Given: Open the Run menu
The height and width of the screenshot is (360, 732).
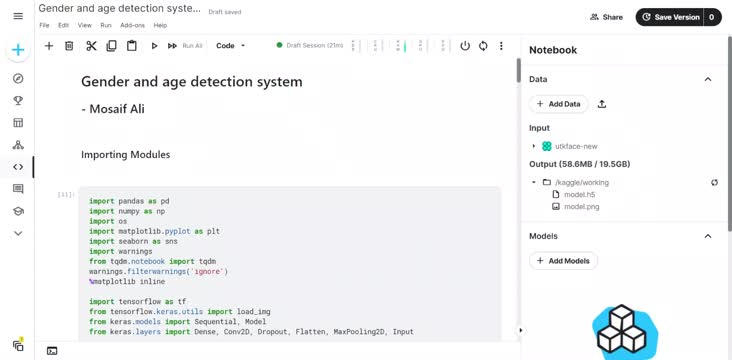Looking at the screenshot, I should click(106, 25).
